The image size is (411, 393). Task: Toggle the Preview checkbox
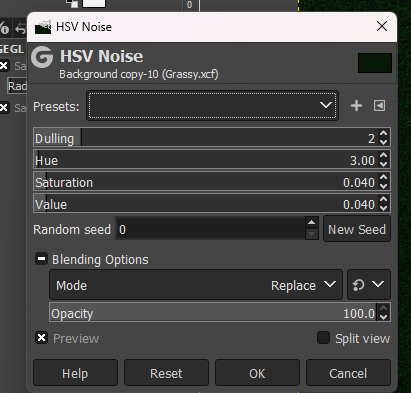(42, 338)
